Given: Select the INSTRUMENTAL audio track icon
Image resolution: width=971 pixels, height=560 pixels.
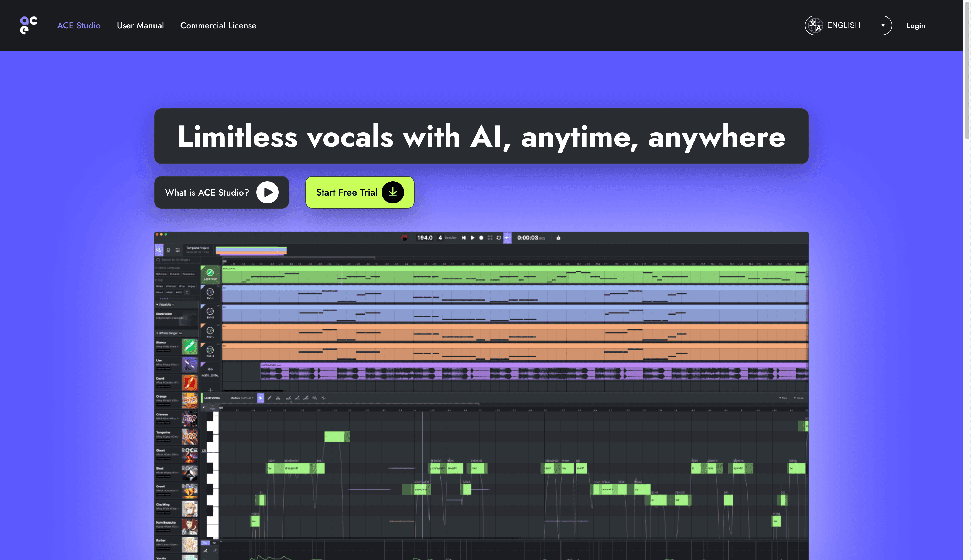Looking at the screenshot, I should (x=210, y=369).
